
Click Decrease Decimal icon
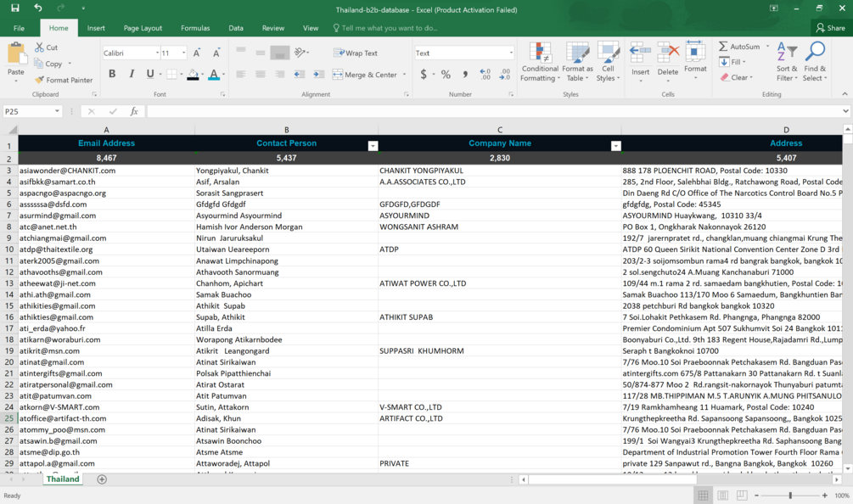coord(505,75)
